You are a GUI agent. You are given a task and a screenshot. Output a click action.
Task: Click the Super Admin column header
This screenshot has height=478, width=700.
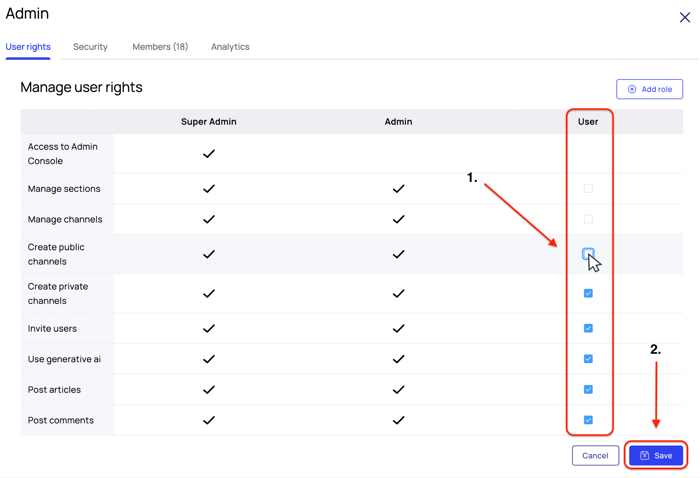[209, 122]
